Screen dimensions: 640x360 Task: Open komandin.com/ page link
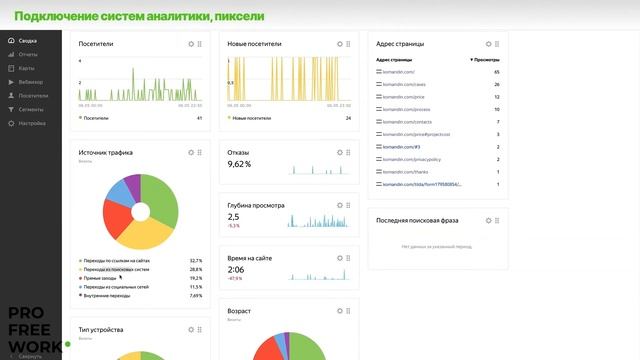click(399, 72)
